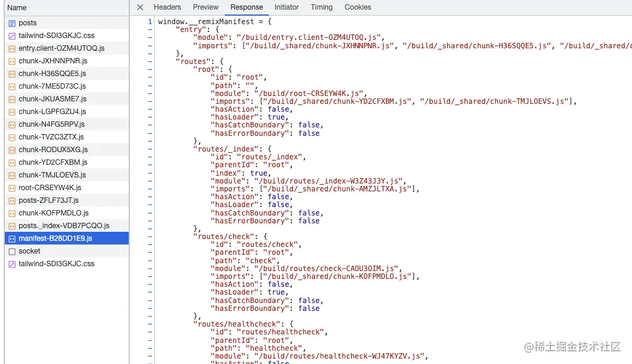Click the script icon beside chunk-7ME5D73C.js
This screenshot has width=632, height=364.
click(x=12, y=87)
